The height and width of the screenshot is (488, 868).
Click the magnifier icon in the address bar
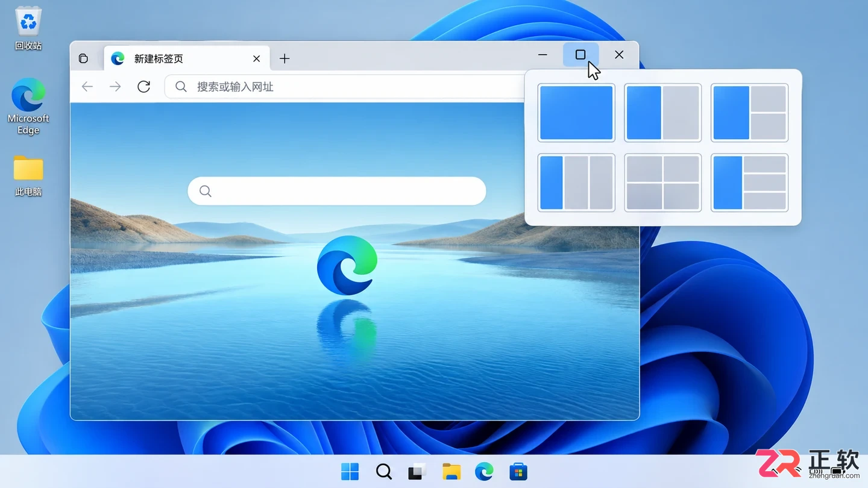[181, 87]
